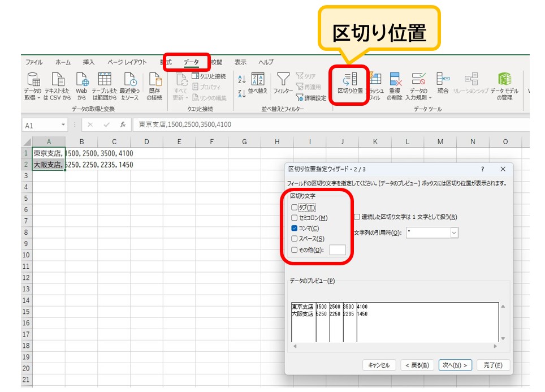
Task: Open 文字列の引用符 dropdown
Action: click(x=454, y=232)
